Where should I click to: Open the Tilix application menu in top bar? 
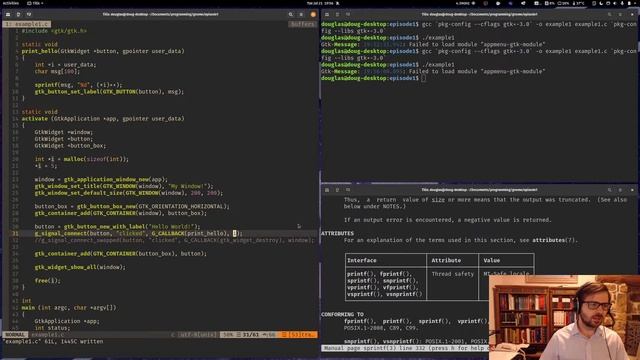click(x=36, y=3)
